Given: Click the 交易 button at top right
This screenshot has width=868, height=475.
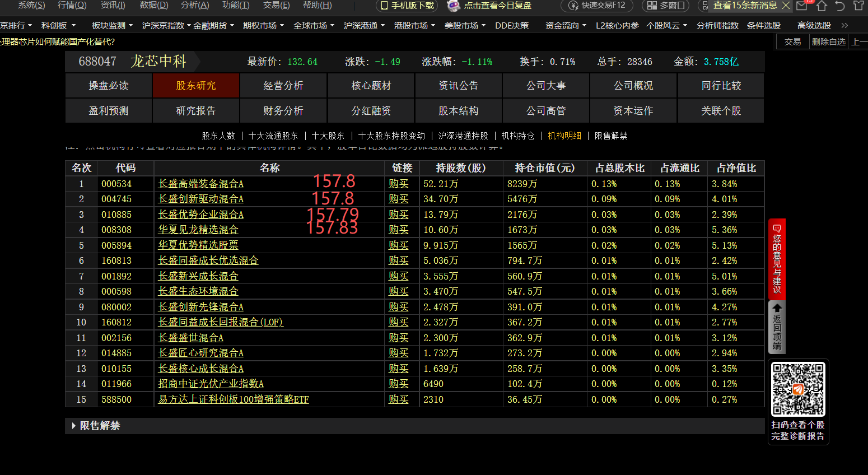Looking at the screenshot, I should 793,42.
